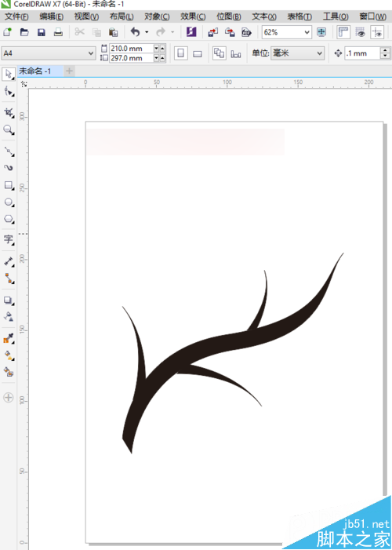This screenshot has width=392, height=550.
Task: Open the 布局(L) menu
Action: (x=122, y=16)
